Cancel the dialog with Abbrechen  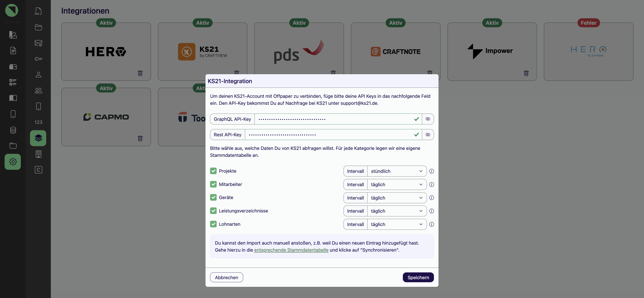tap(226, 277)
